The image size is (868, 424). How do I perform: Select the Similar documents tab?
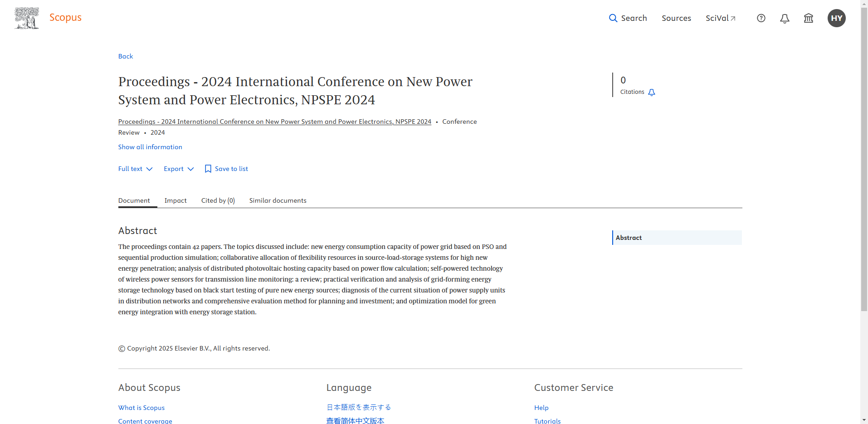(278, 200)
